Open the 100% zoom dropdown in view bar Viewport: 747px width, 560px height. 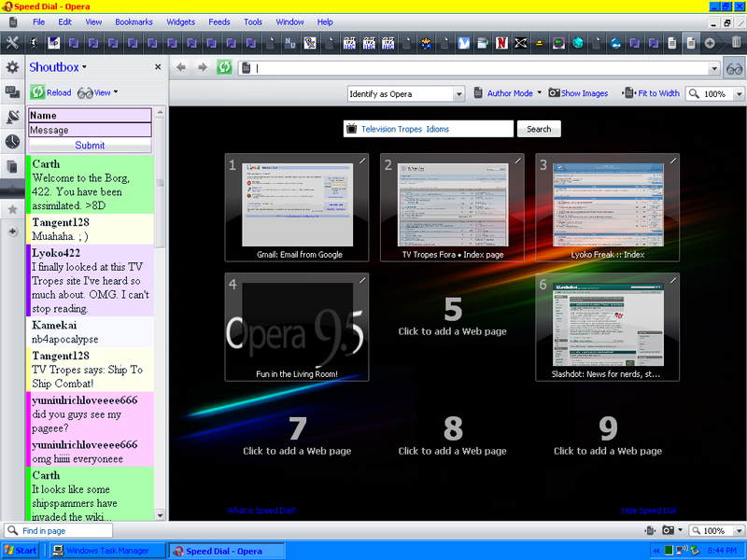click(x=739, y=94)
